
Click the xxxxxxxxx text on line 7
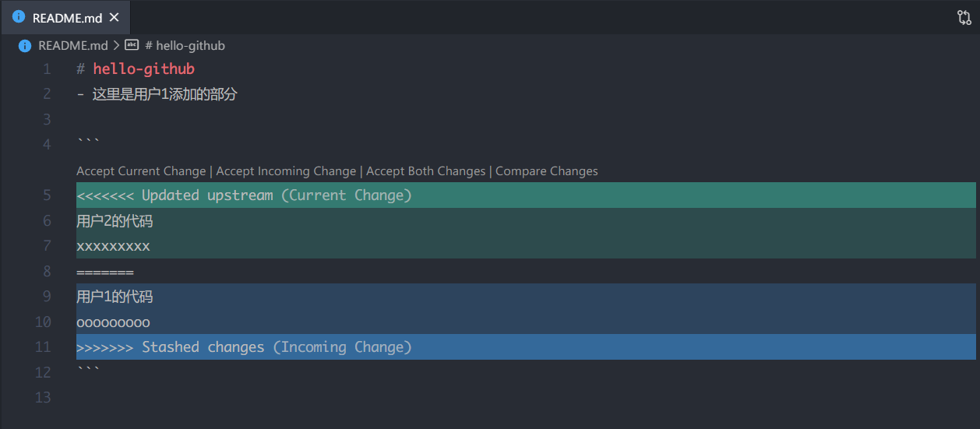click(x=113, y=247)
